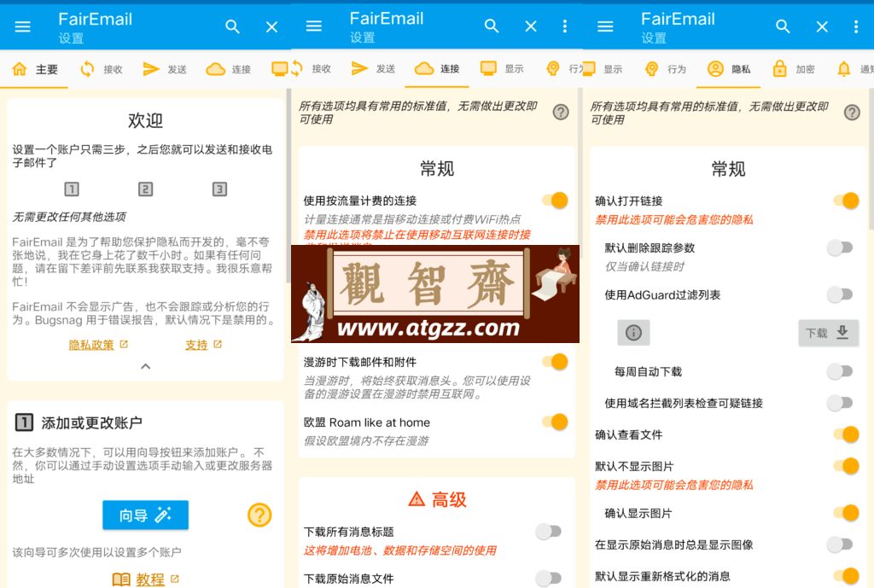Viewport: 874px width, 588px height.
Task: Jump to step 2 box icon
Action: tap(145, 189)
